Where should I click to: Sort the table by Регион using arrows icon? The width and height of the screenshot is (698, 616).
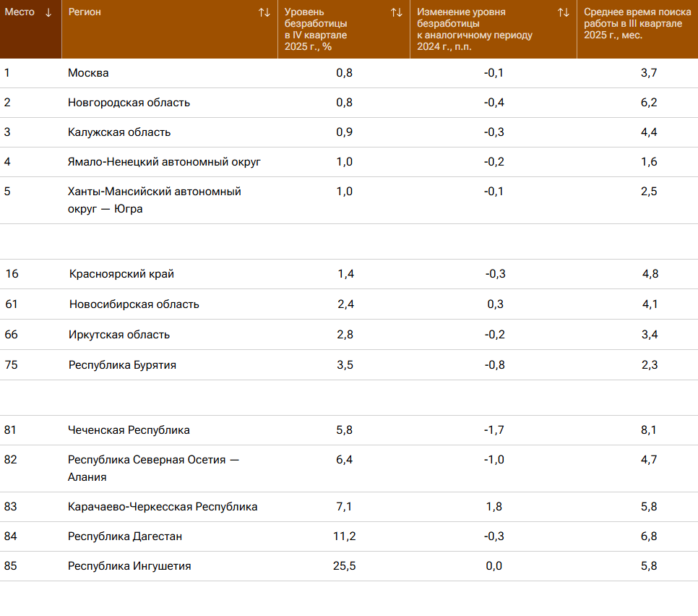click(264, 12)
